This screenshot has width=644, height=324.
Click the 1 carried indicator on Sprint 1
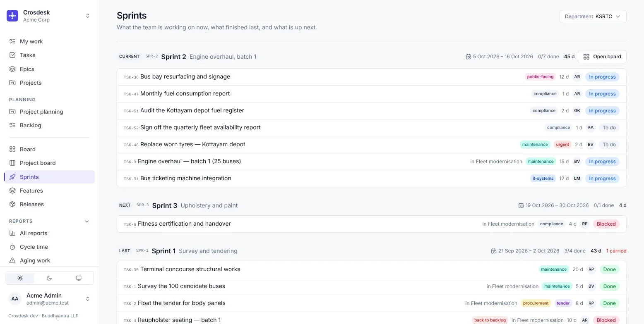[x=616, y=251]
